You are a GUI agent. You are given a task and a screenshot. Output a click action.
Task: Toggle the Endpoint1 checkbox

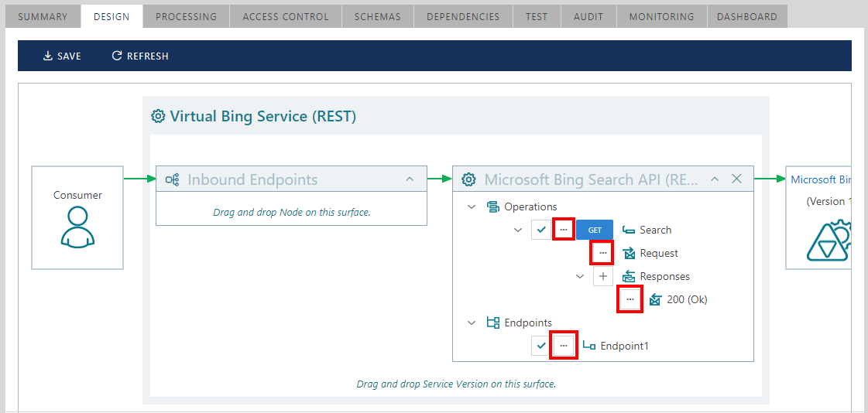coord(541,346)
